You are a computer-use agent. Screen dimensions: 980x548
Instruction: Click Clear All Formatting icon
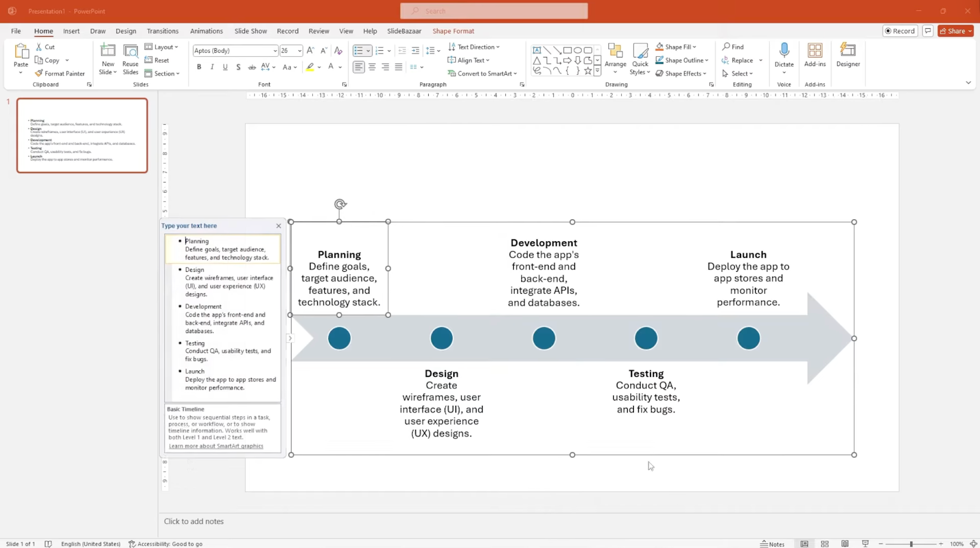point(338,51)
